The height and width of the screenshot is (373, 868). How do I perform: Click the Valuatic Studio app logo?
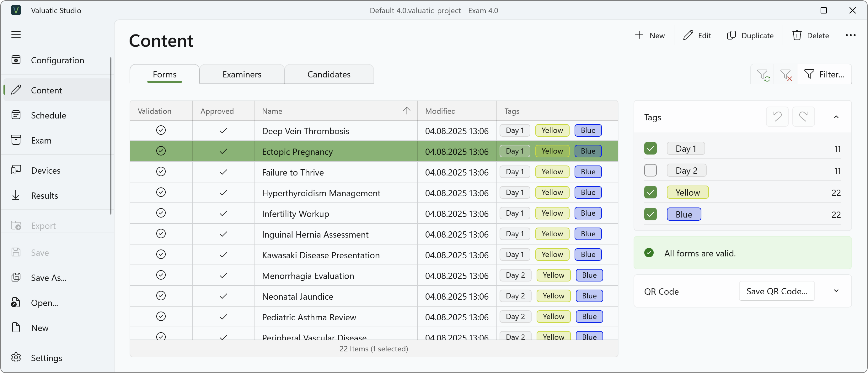click(16, 10)
